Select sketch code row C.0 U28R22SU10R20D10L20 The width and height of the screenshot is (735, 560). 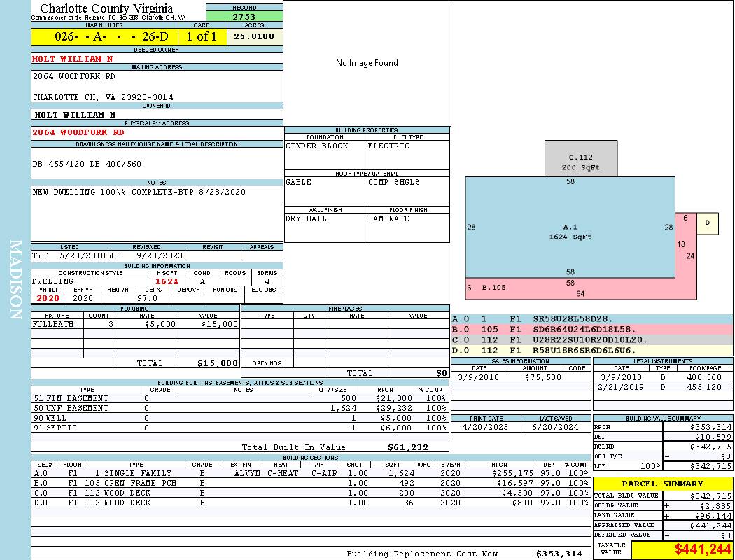(592, 339)
